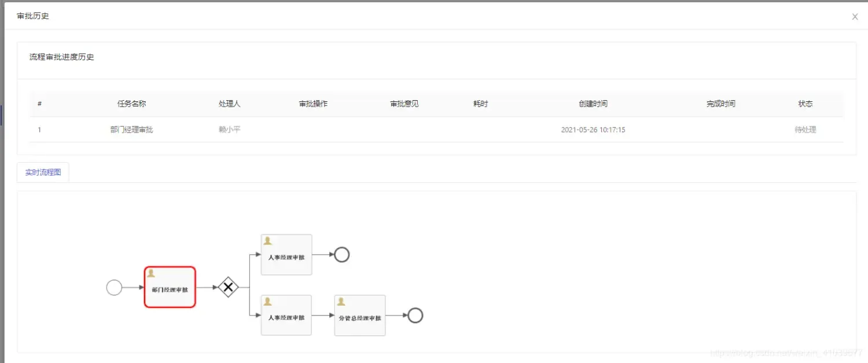Select the 任务名称 column header
This screenshot has height=363, width=868.
point(131,104)
